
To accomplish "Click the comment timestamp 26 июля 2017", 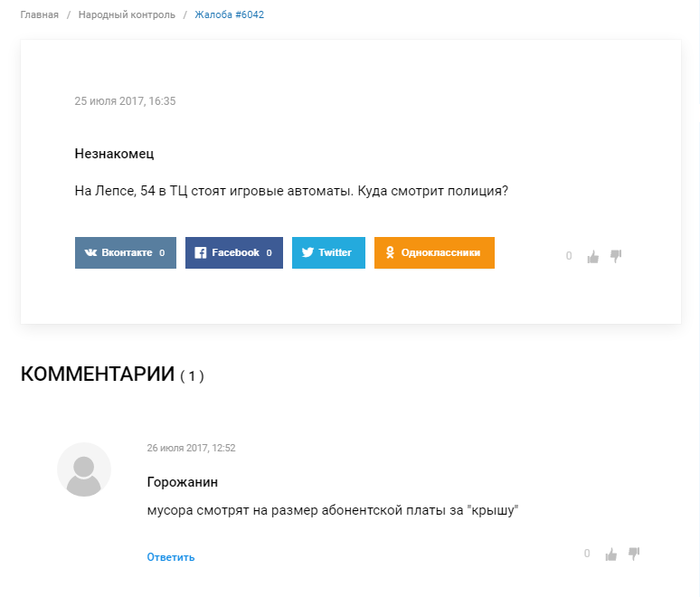I will tap(191, 448).
